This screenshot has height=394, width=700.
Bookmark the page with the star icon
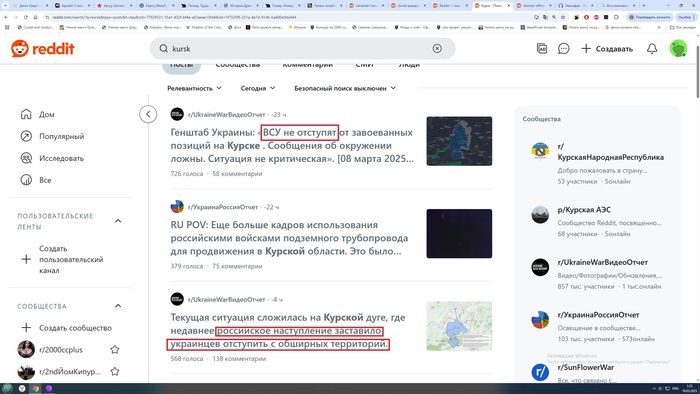point(562,17)
